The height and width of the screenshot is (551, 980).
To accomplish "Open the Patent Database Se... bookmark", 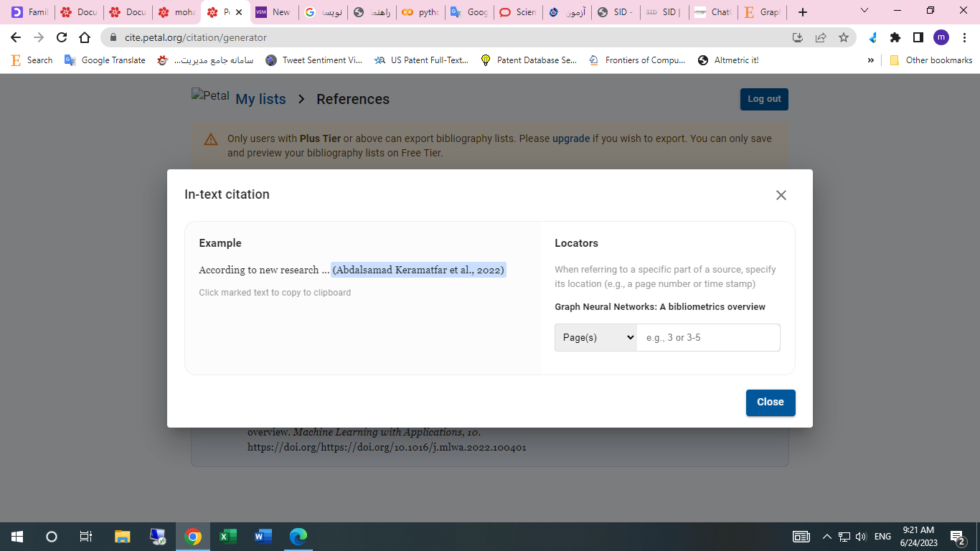I will click(x=529, y=60).
